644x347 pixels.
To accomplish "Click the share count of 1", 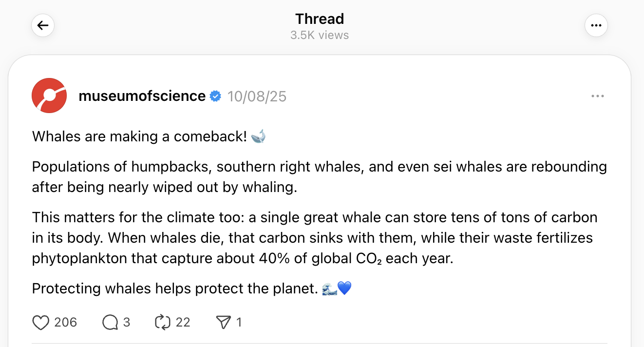I will (x=239, y=322).
